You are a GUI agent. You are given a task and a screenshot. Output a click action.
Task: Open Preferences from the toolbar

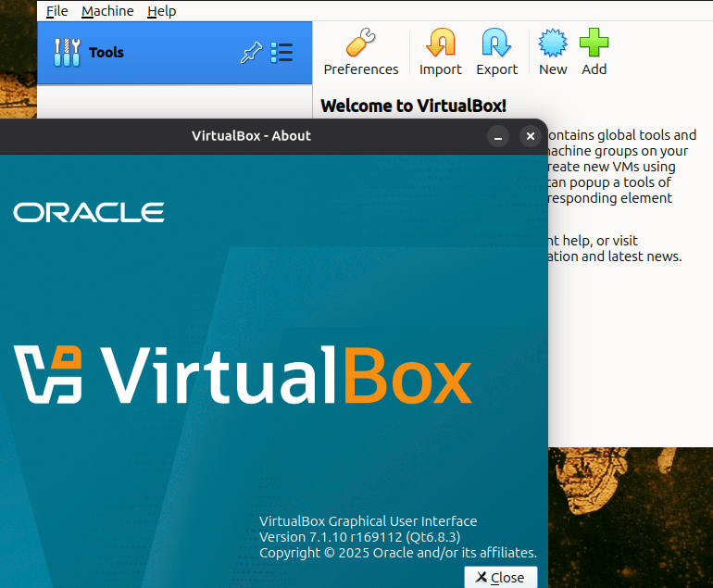[361, 52]
